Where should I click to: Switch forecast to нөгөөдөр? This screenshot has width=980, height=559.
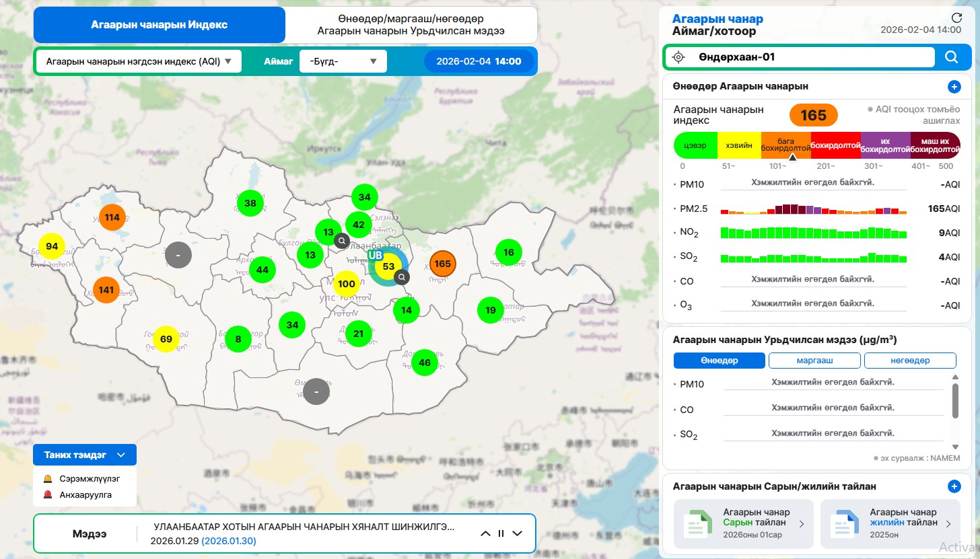[x=910, y=361]
